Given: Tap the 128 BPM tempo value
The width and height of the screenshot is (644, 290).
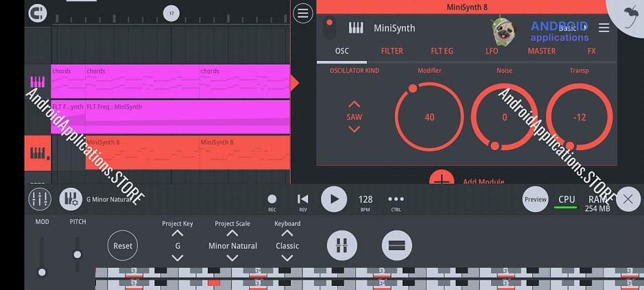Looking at the screenshot, I should (365, 202).
